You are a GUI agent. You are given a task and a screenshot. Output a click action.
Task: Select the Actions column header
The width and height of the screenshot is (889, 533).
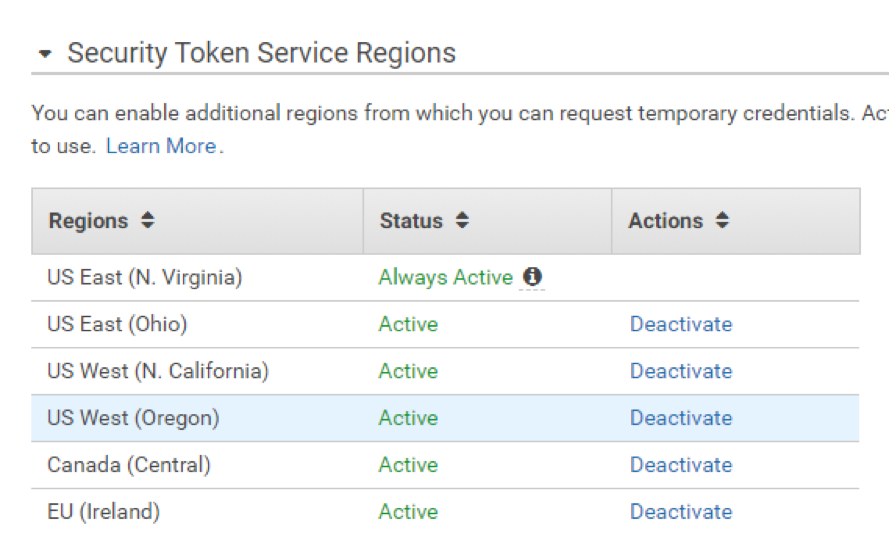[736, 221]
